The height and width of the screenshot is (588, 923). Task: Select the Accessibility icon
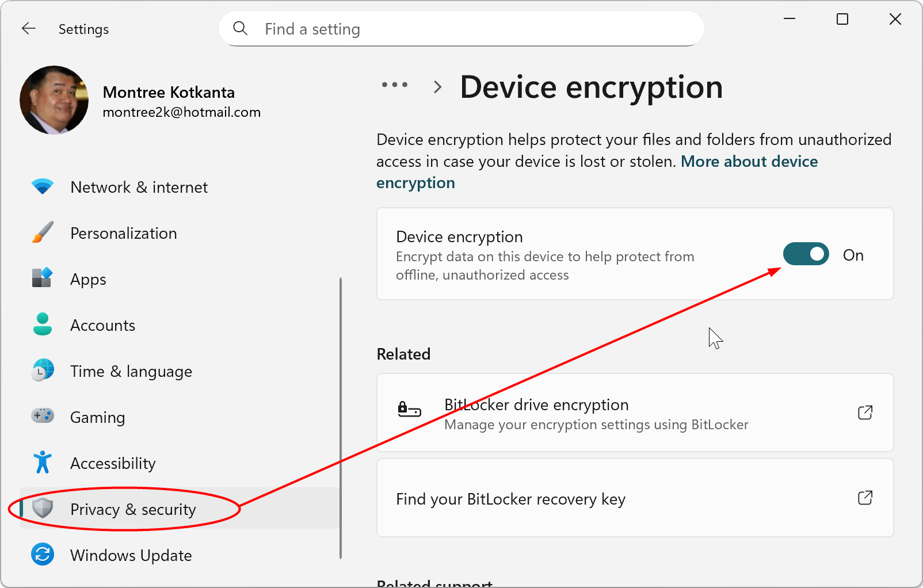(x=42, y=463)
